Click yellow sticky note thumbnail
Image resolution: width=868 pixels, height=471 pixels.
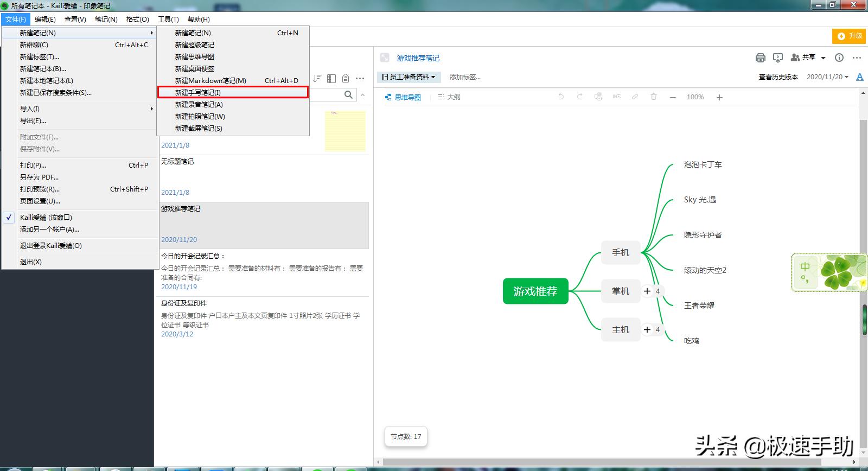click(x=345, y=131)
